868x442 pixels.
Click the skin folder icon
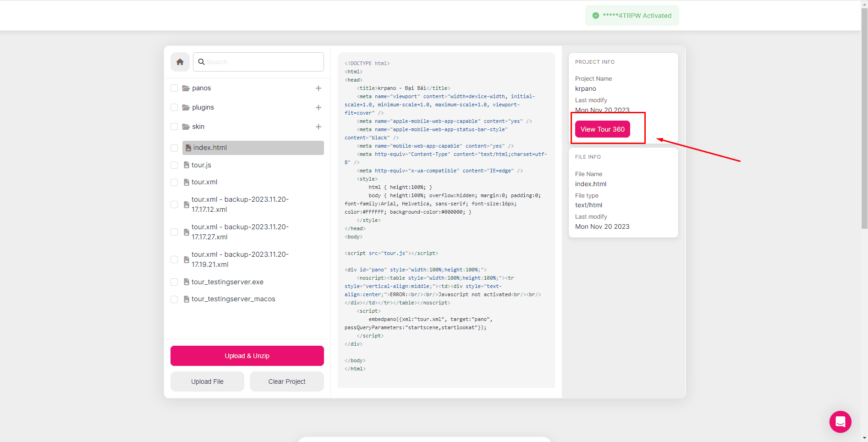pos(186,127)
